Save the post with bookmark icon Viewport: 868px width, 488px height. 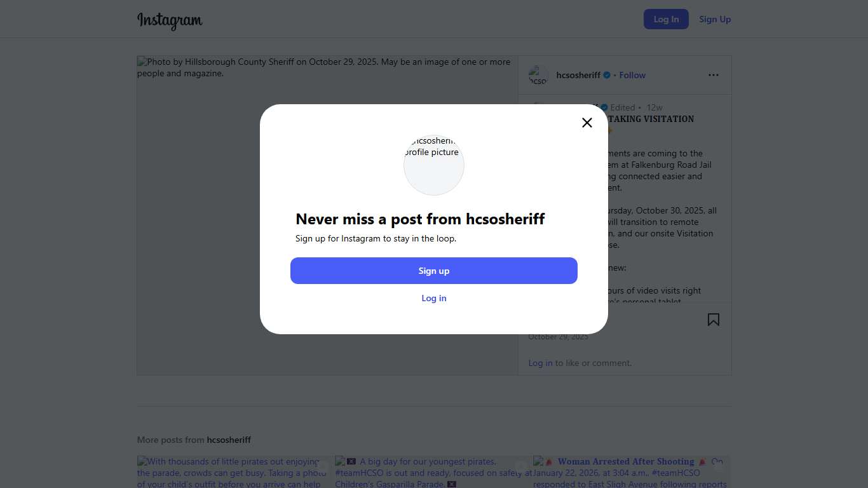714,320
